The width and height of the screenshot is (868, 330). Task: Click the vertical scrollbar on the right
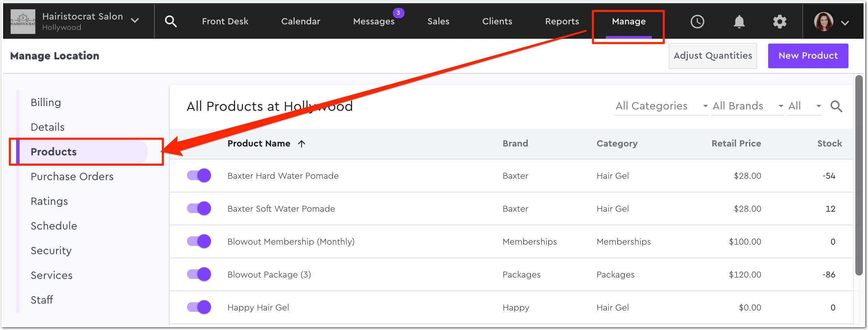pyautogui.click(x=859, y=175)
